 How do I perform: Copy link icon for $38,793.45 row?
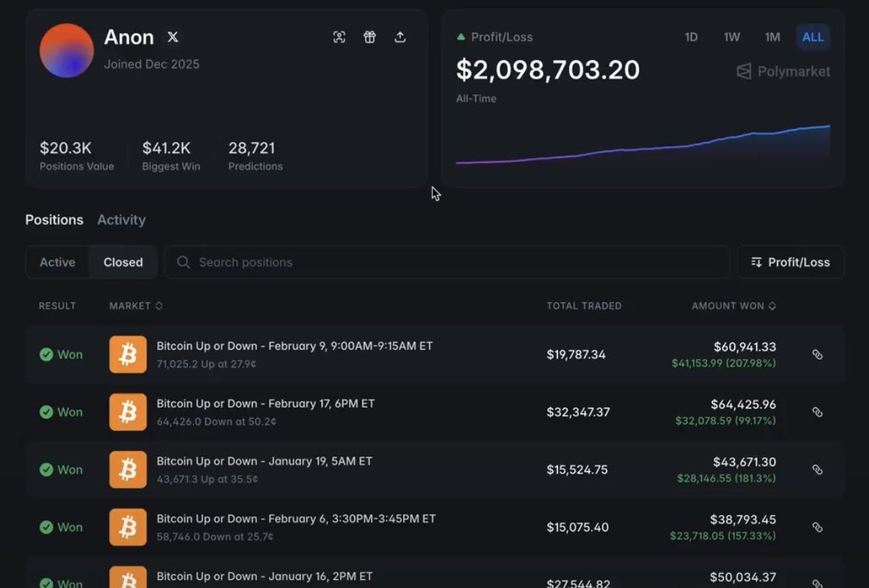click(818, 527)
